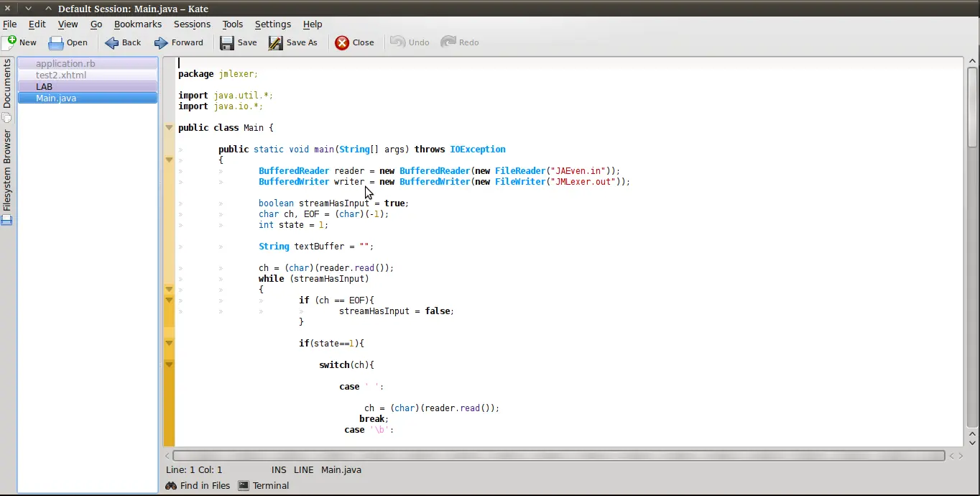Click the bottom-most down arrow of vertical scrollbar
Image resolution: width=980 pixels, height=496 pixels.
(972, 442)
